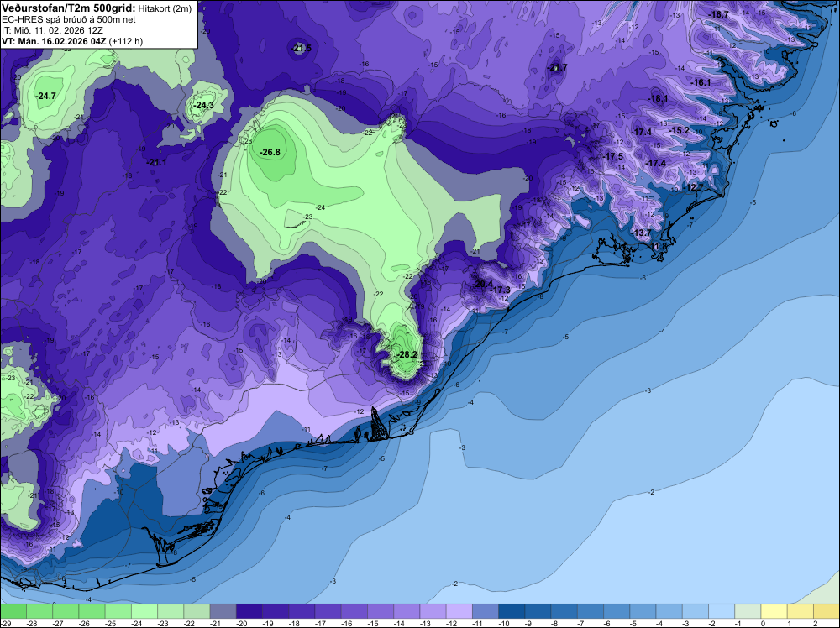Click the -20.4 temperature label
Screen dimensions: 840x628
(x=483, y=284)
